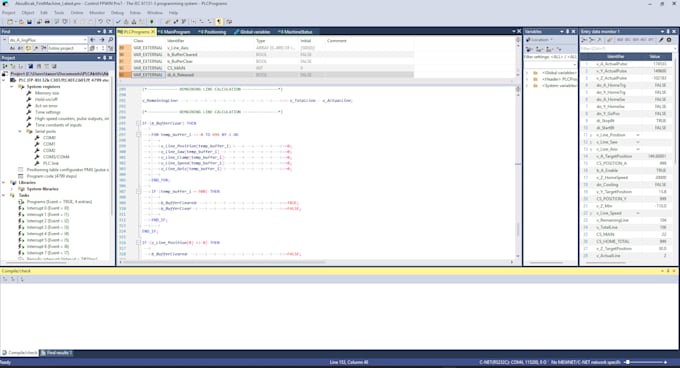
Task: Select the Programs task tree item
Action: [x=59, y=202]
